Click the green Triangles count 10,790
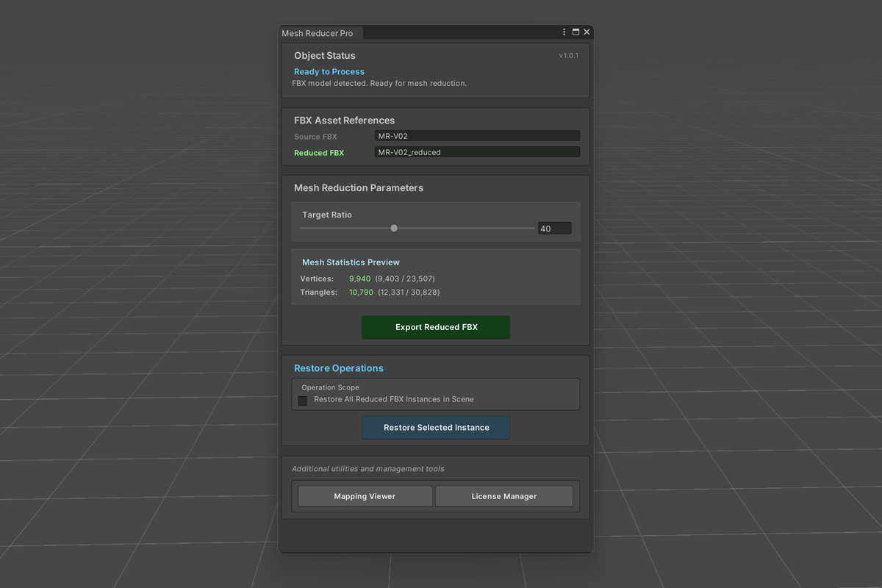882x588 pixels. coord(361,293)
